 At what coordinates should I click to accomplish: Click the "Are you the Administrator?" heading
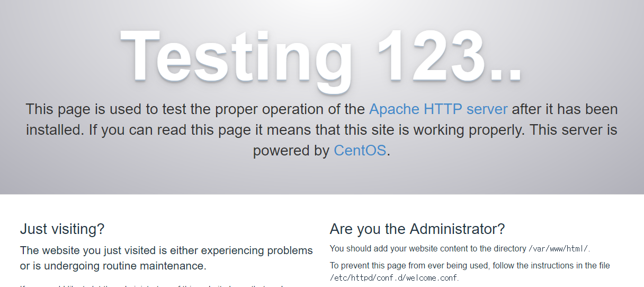(x=417, y=229)
